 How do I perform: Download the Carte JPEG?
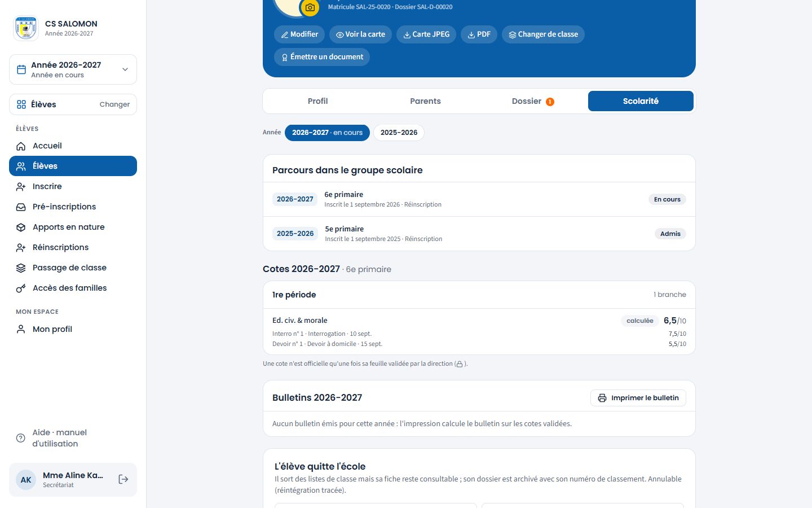pos(426,34)
